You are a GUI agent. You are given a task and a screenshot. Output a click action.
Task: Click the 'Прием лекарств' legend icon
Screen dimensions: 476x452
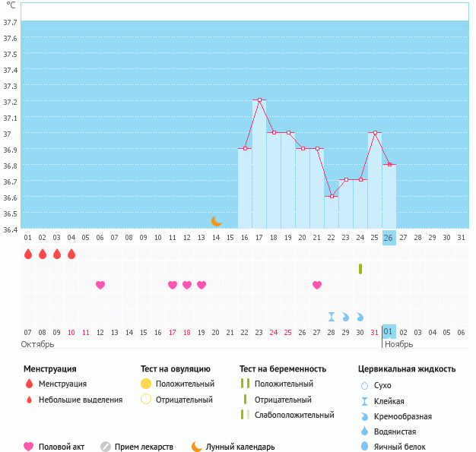106,447
